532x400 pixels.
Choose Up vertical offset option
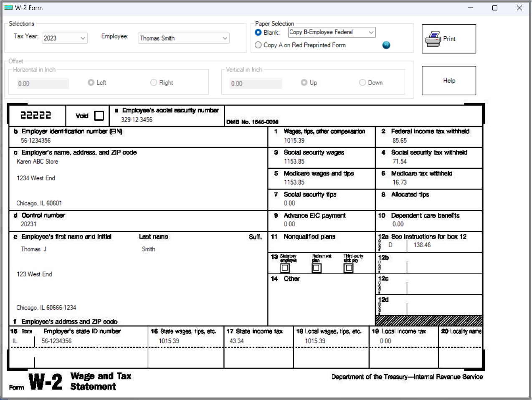304,82
